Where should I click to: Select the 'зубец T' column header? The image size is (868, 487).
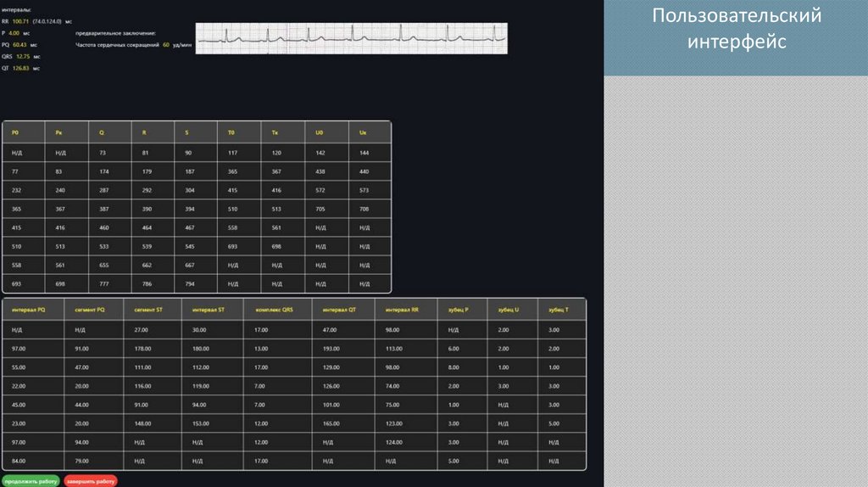pos(562,310)
